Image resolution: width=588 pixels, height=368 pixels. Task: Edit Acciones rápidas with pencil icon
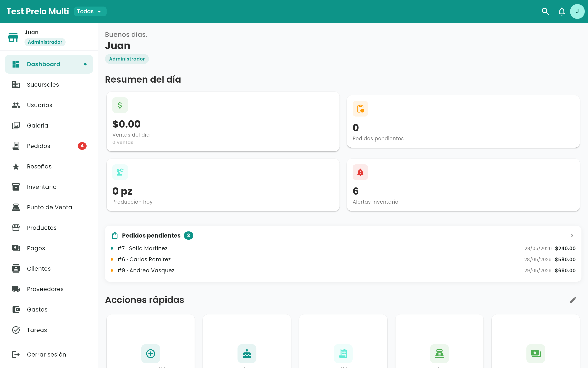click(x=573, y=300)
